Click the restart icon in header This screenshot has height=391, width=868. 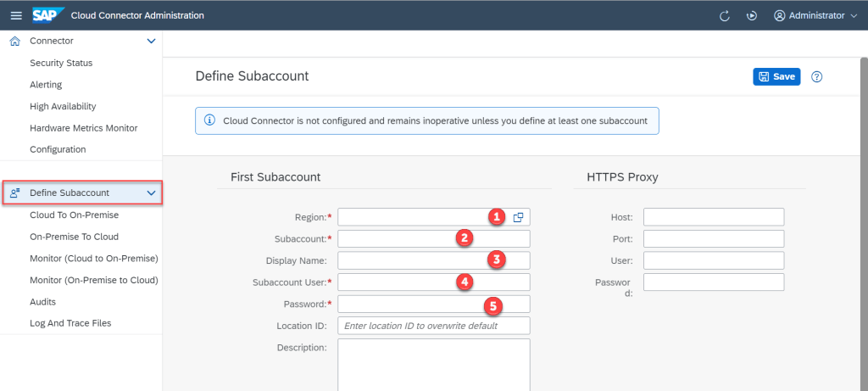point(751,15)
